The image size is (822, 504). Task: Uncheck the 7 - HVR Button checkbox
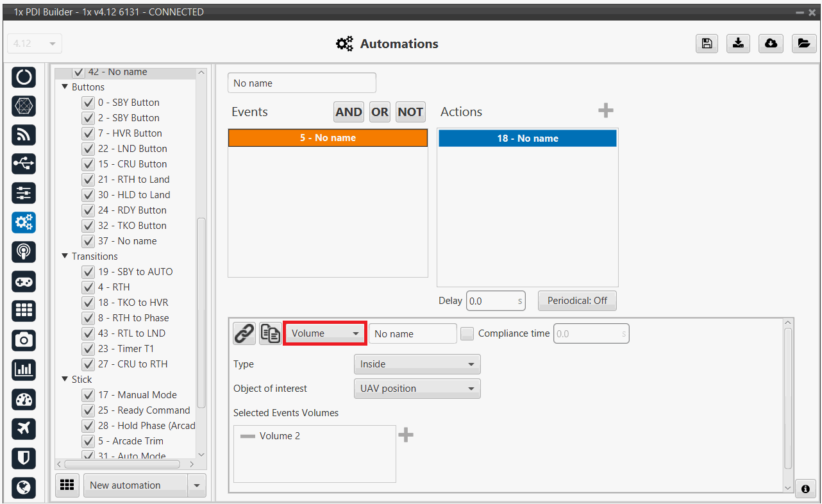pos(88,133)
